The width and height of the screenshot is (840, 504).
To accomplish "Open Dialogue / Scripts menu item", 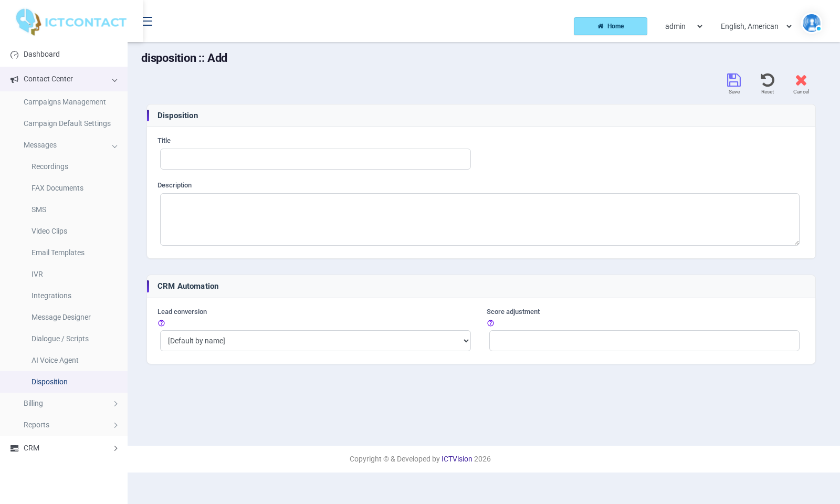I will [x=60, y=339].
